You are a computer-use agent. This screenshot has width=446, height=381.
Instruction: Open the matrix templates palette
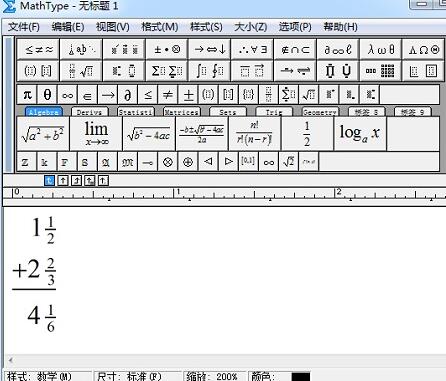381,71
